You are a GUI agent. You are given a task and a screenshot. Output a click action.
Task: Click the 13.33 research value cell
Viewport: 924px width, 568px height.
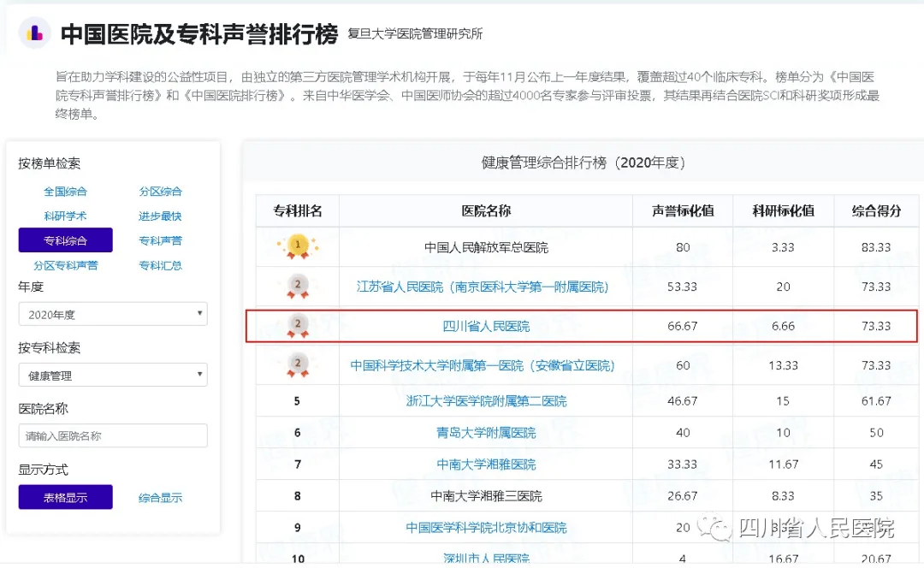[783, 365]
